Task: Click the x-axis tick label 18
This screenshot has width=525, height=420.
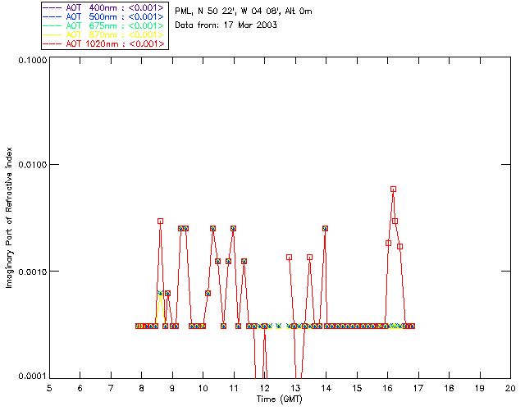Action: point(449,388)
